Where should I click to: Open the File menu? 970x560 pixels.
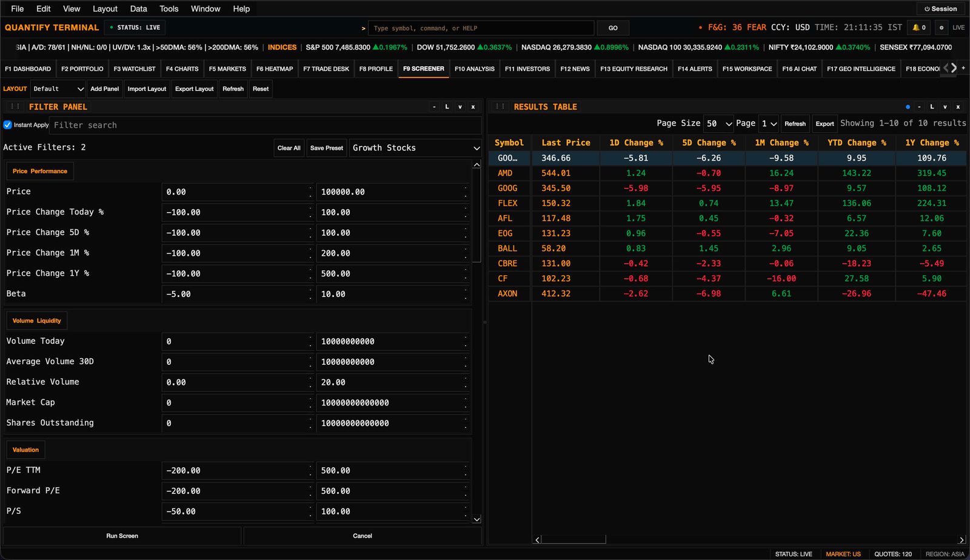click(x=18, y=8)
